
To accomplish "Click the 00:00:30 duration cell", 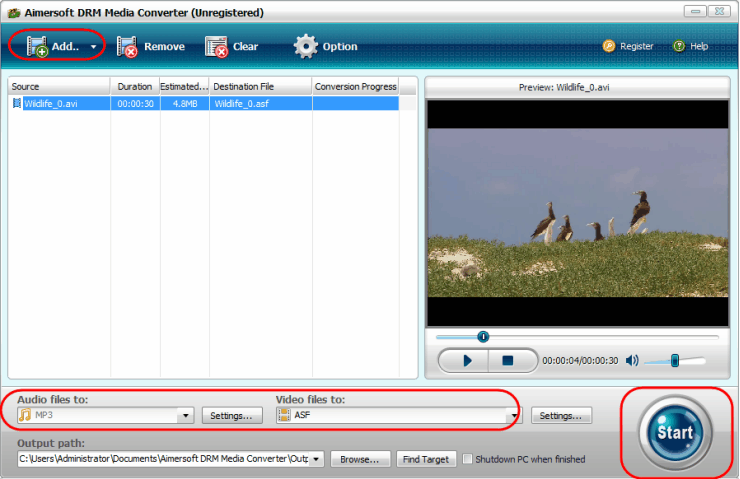I will click(x=135, y=103).
